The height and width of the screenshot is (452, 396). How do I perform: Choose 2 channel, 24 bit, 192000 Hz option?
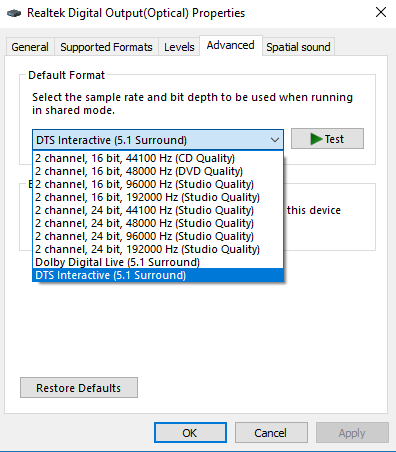[x=158, y=249]
